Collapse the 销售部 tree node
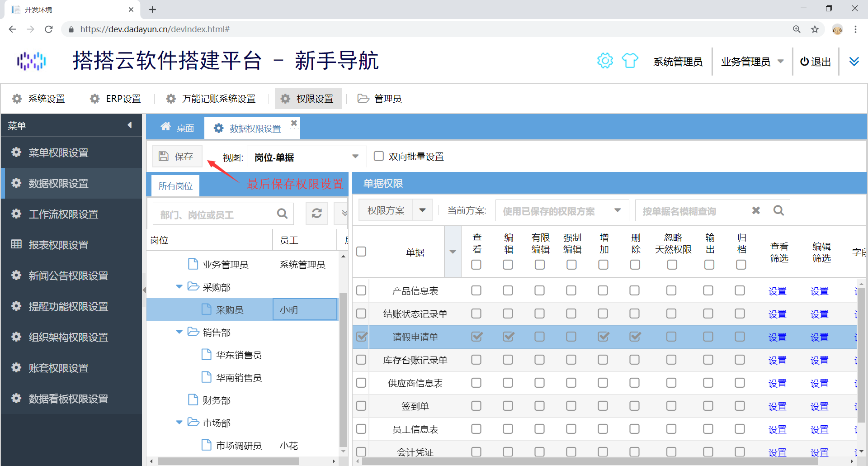The width and height of the screenshot is (868, 466). click(179, 332)
